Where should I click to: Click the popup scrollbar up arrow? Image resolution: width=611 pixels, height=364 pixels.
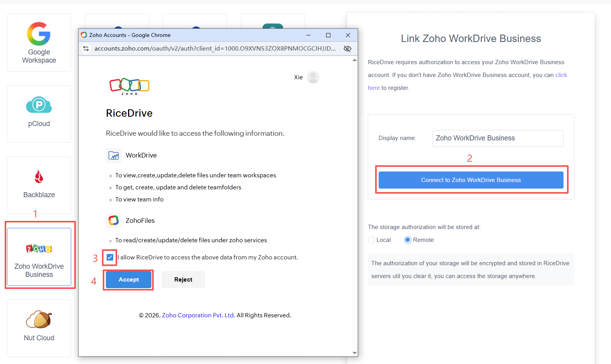point(355,60)
